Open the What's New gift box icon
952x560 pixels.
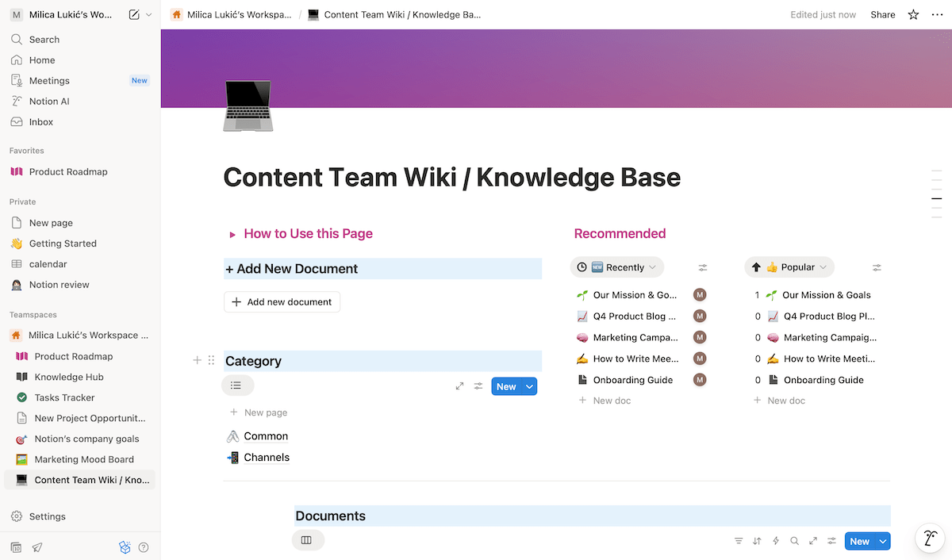125,547
